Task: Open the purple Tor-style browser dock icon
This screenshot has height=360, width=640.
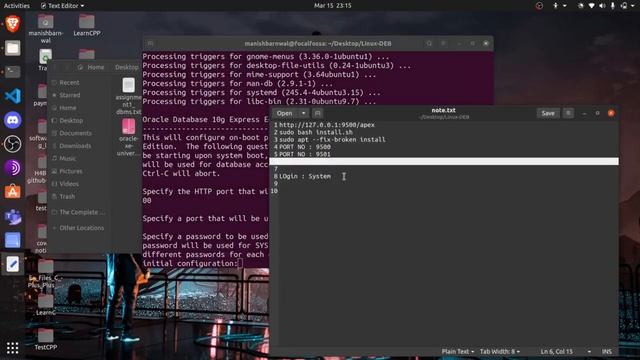Action: point(13,168)
